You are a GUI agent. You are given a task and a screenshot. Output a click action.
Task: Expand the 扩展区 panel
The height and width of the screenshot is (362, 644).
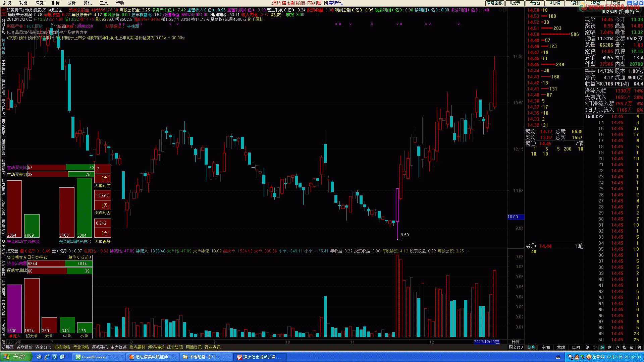click(x=7, y=348)
